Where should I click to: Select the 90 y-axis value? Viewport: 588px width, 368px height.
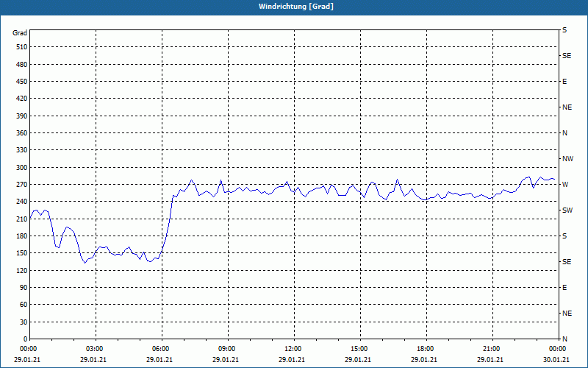24,288
